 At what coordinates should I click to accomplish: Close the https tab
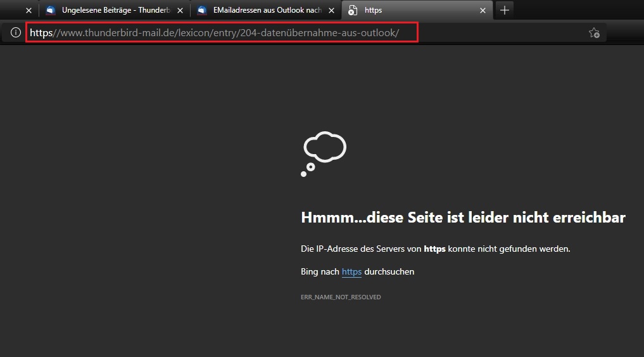(x=483, y=10)
